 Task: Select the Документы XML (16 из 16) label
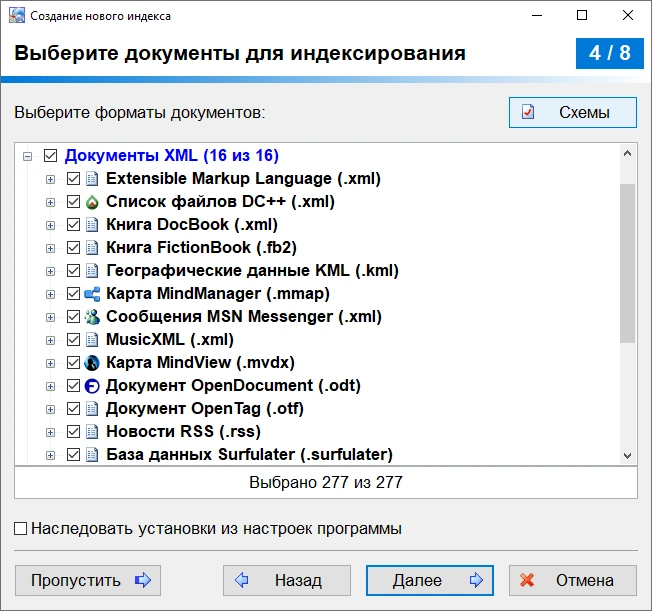pyautogui.click(x=171, y=156)
